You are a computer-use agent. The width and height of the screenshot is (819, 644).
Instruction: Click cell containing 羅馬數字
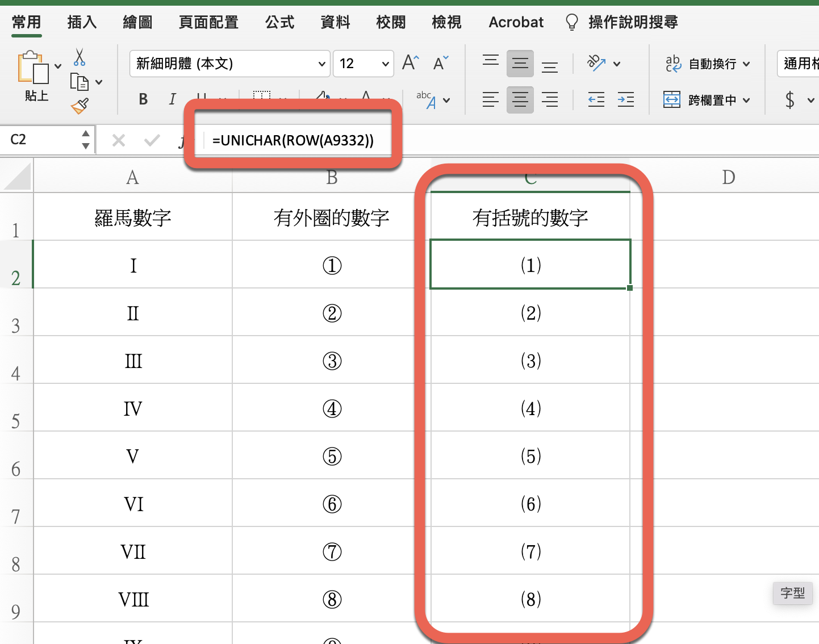pos(133,217)
